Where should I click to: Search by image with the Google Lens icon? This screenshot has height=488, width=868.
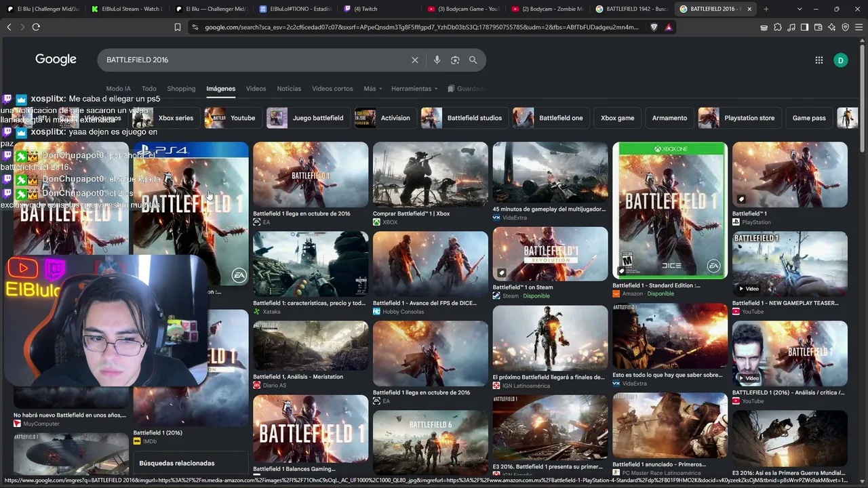(455, 60)
